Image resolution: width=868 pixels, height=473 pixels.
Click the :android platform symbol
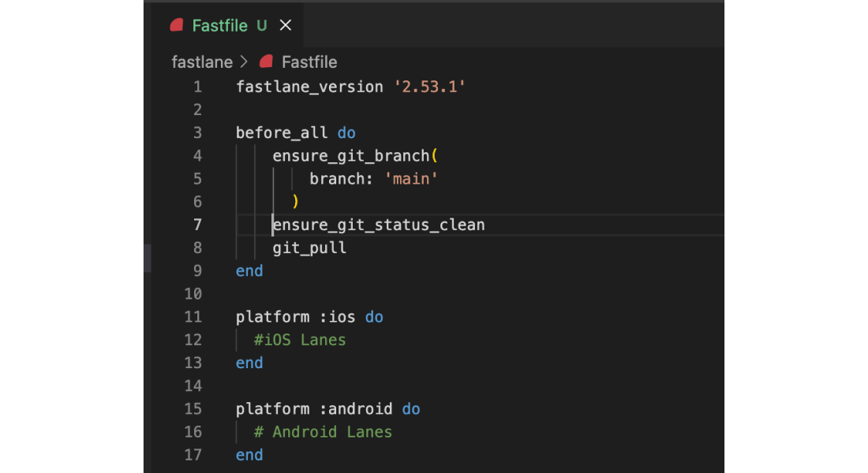pos(355,409)
